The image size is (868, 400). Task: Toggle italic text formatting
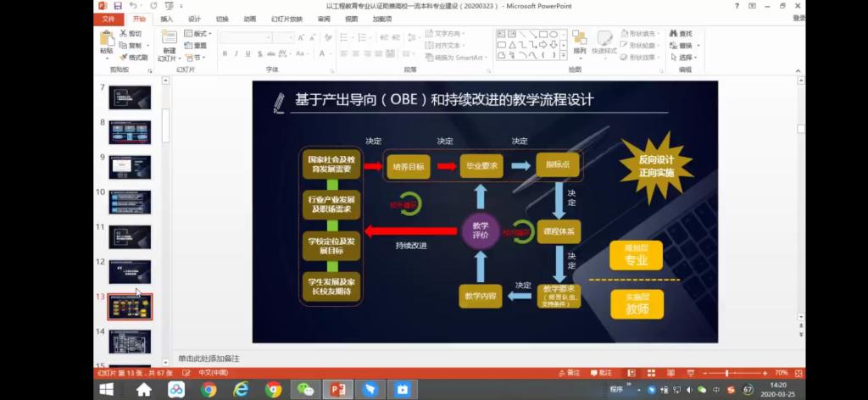click(236, 53)
